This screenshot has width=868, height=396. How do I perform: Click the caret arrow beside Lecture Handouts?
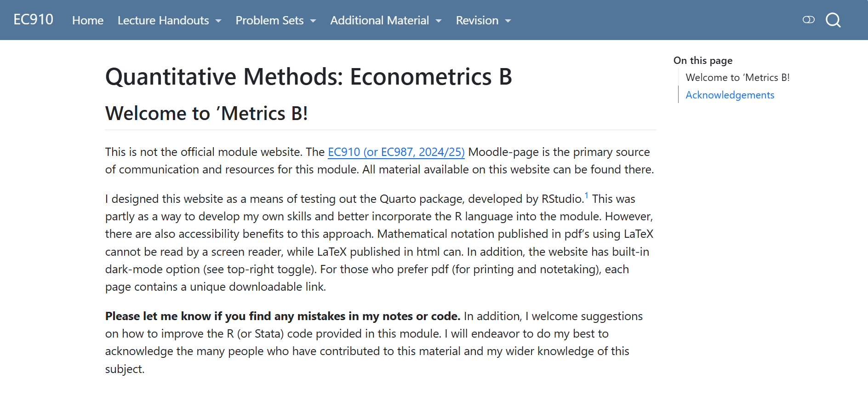pyautogui.click(x=218, y=21)
